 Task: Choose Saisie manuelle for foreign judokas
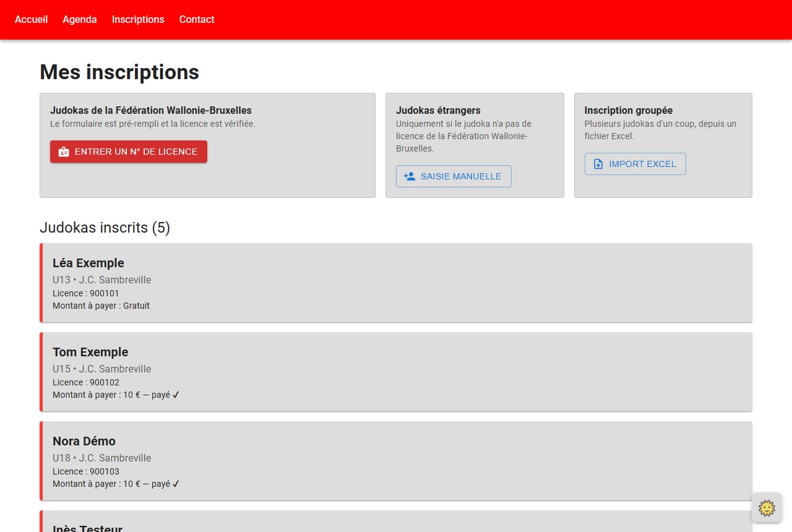(x=454, y=176)
